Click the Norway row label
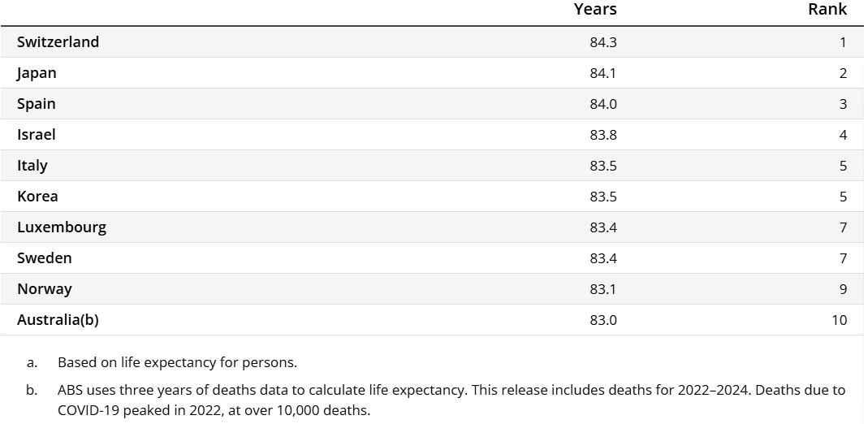The image size is (868, 424). pos(45,289)
